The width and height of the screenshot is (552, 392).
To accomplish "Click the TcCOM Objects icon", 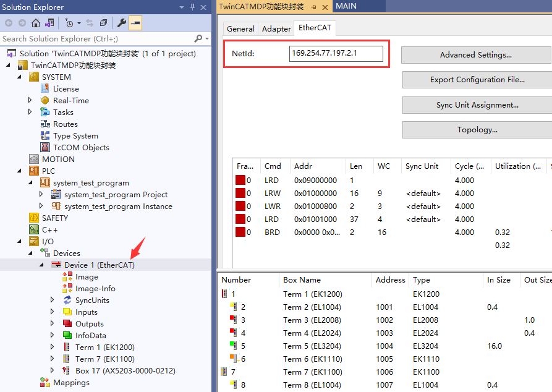I will [x=45, y=147].
